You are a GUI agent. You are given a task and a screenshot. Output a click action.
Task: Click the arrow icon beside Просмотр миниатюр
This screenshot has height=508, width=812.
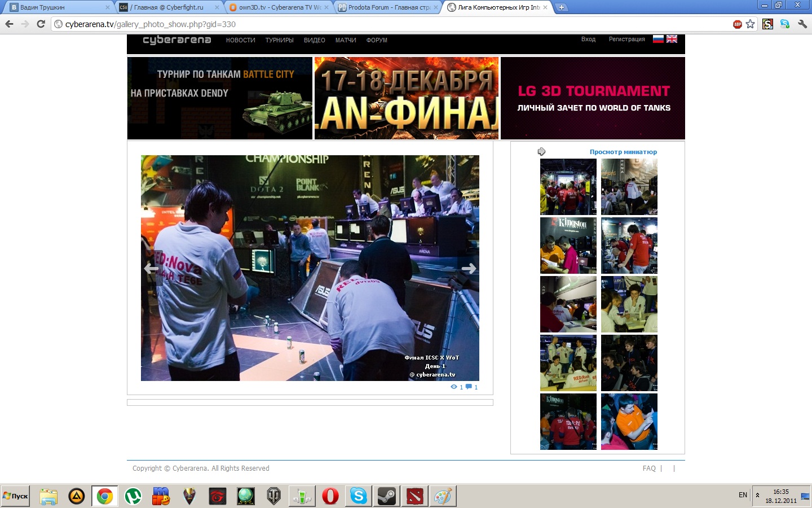pos(541,151)
